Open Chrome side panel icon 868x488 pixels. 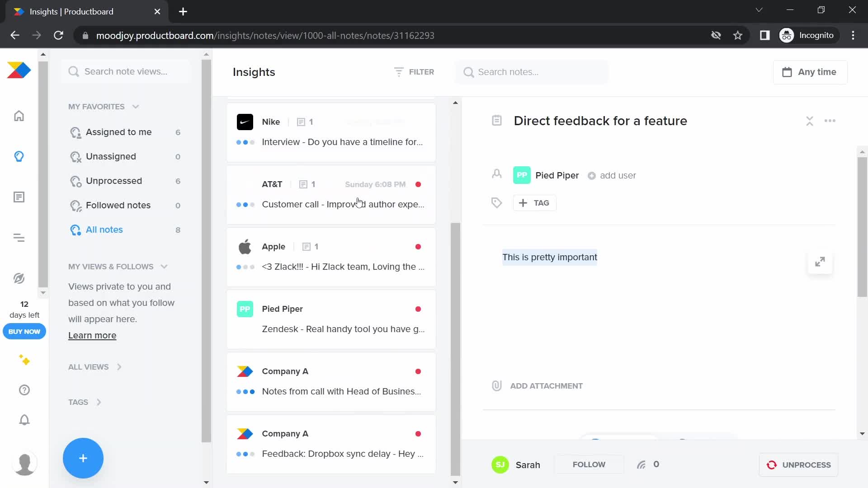pyautogui.click(x=765, y=35)
